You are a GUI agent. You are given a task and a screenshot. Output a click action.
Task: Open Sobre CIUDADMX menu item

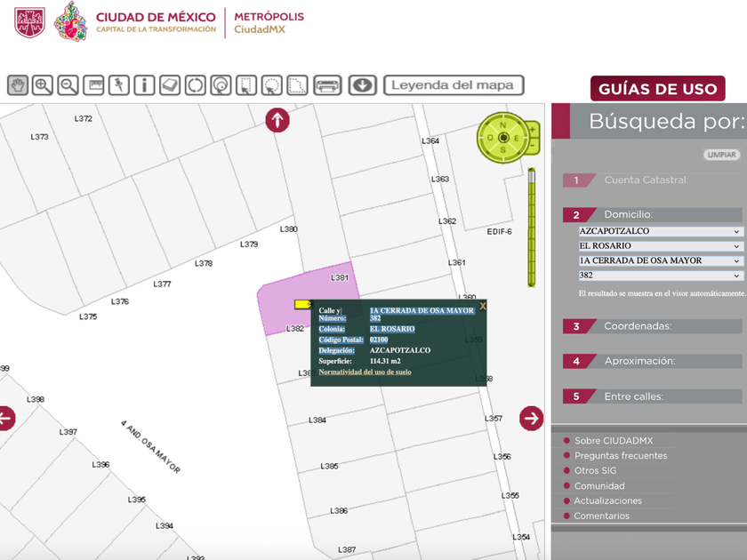[x=614, y=441]
